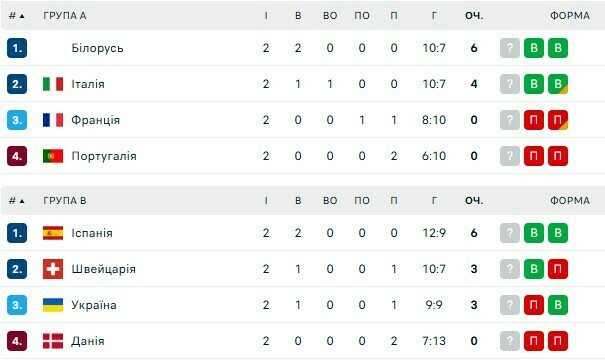
Task: Open the Білорусь team link
Action: 97,48
